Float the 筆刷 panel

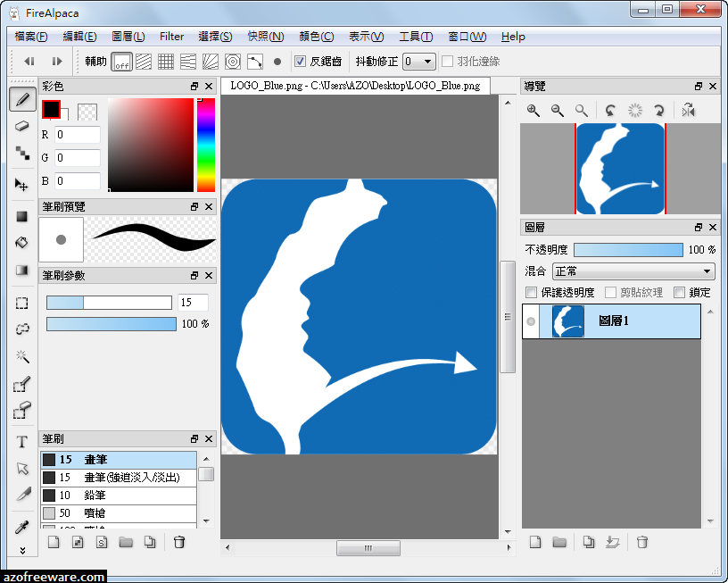pyautogui.click(x=194, y=438)
